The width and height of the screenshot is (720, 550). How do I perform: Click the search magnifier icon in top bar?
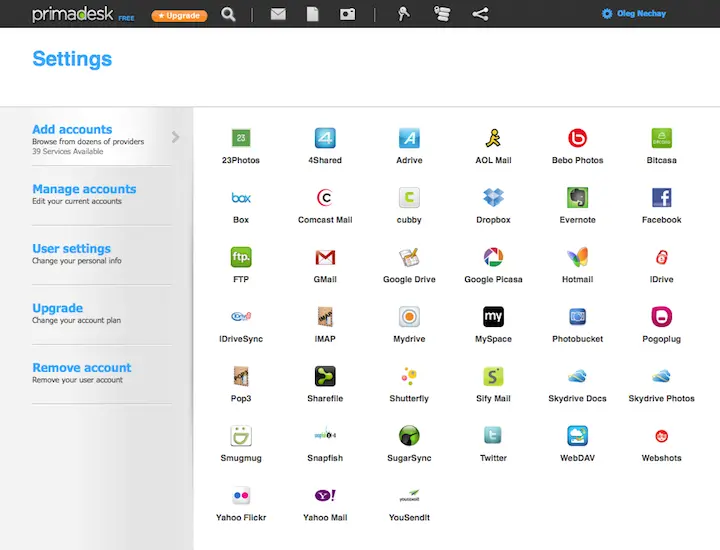(228, 14)
